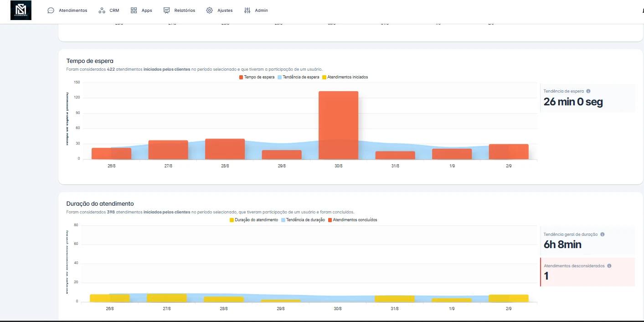
Task: Select the 1/9 orange wait-time bar
Action: coord(452,154)
